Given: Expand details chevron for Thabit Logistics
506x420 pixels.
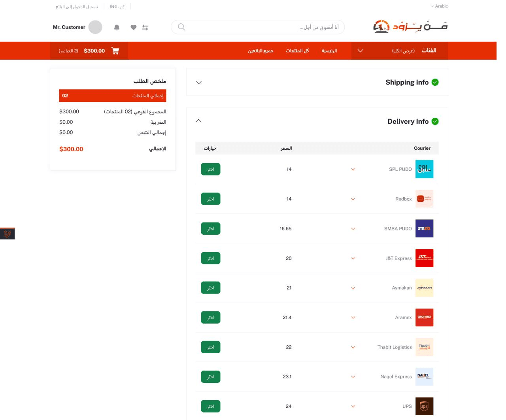Looking at the screenshot, I should click(x=353, y=347).
